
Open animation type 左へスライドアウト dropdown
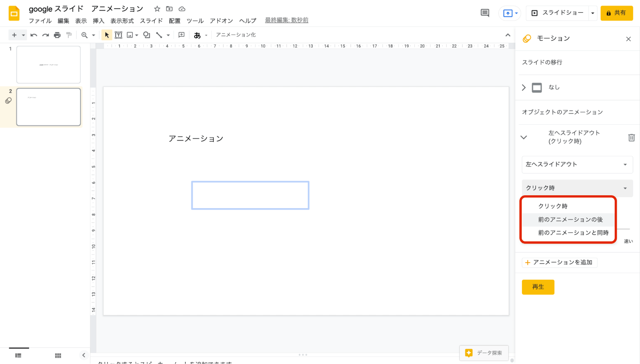coord(577,165)
